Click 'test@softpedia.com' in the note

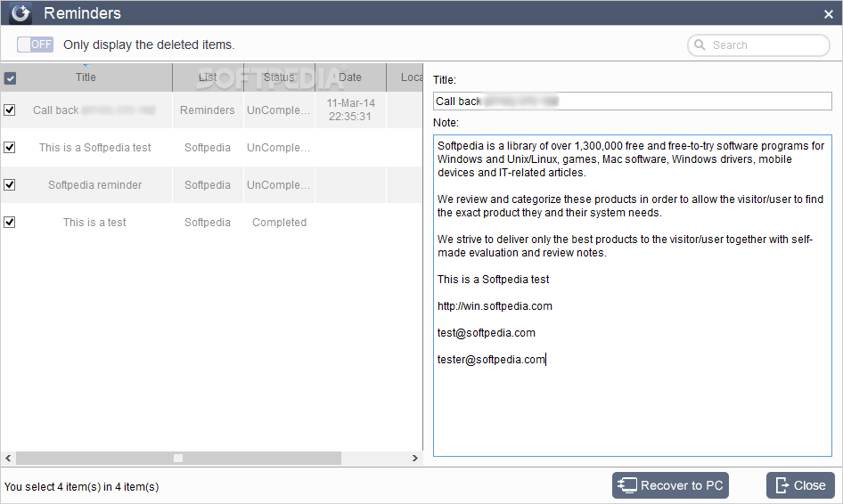click(x=486, y=333)
